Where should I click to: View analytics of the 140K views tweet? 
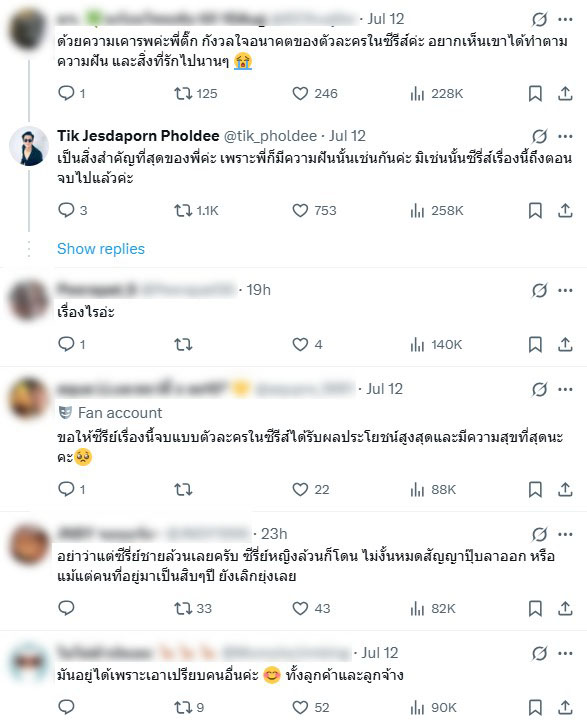point(436,344)
